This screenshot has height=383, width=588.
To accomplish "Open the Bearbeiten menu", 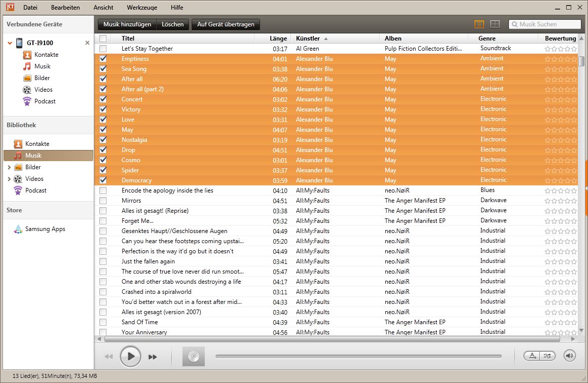I will (x=65, y=8).
